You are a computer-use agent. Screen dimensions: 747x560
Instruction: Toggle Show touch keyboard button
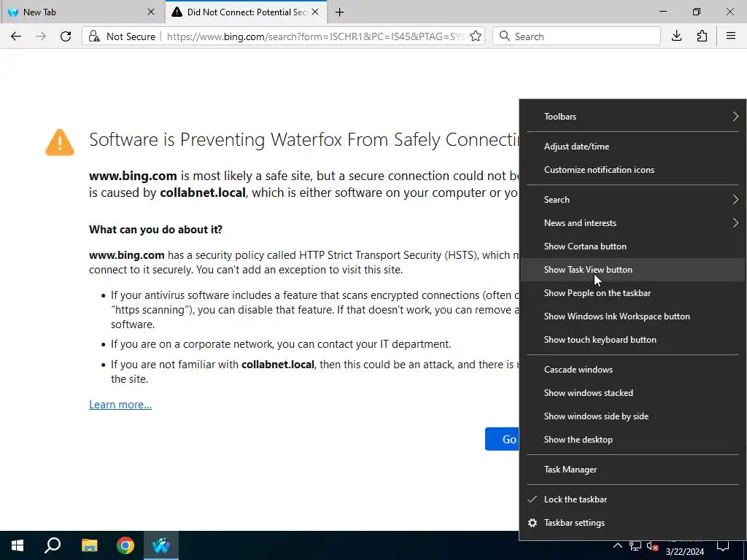[633, 340]
